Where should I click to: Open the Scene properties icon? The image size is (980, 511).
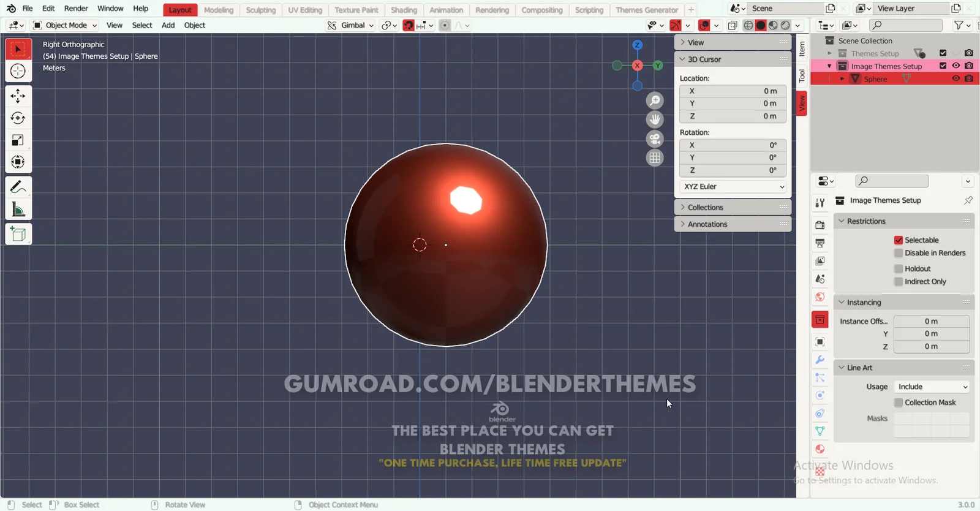[820, 279]
